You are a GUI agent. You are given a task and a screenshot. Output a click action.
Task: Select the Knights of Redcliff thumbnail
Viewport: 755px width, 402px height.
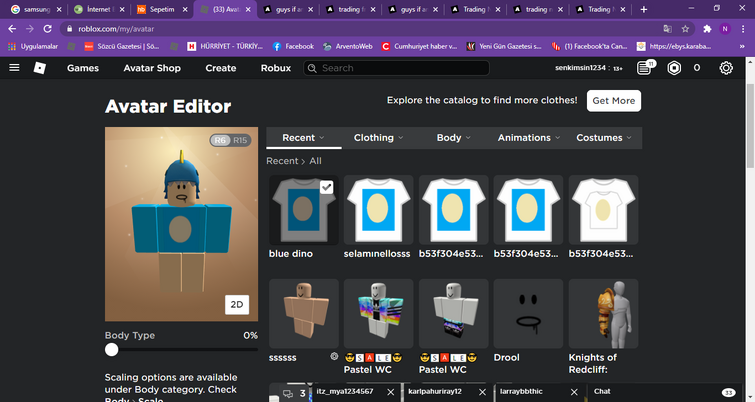point(603,313)
